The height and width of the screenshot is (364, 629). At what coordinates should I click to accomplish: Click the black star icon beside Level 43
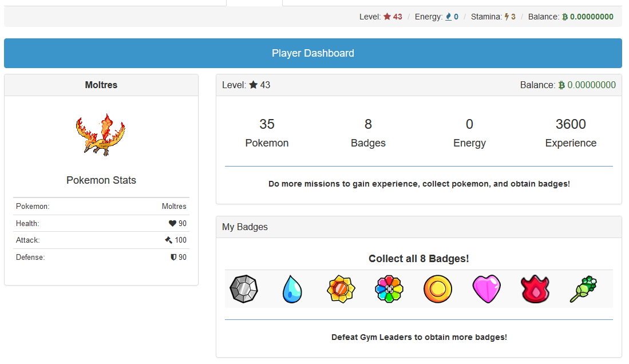coord(253,85)
